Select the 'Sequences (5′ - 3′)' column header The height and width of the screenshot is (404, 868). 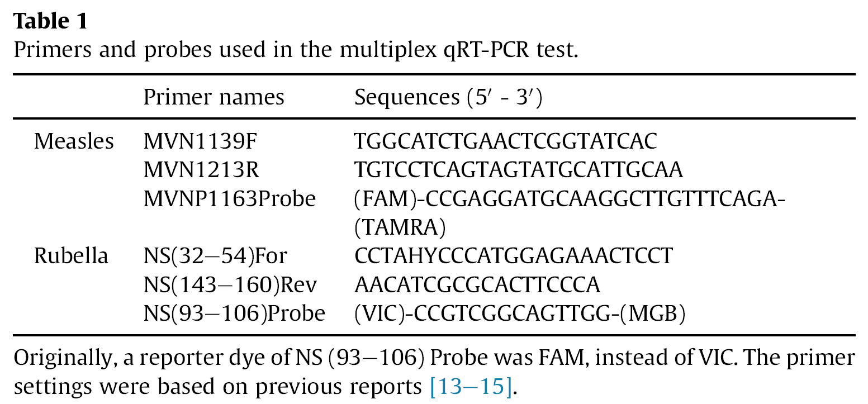[x=449, y=97]
